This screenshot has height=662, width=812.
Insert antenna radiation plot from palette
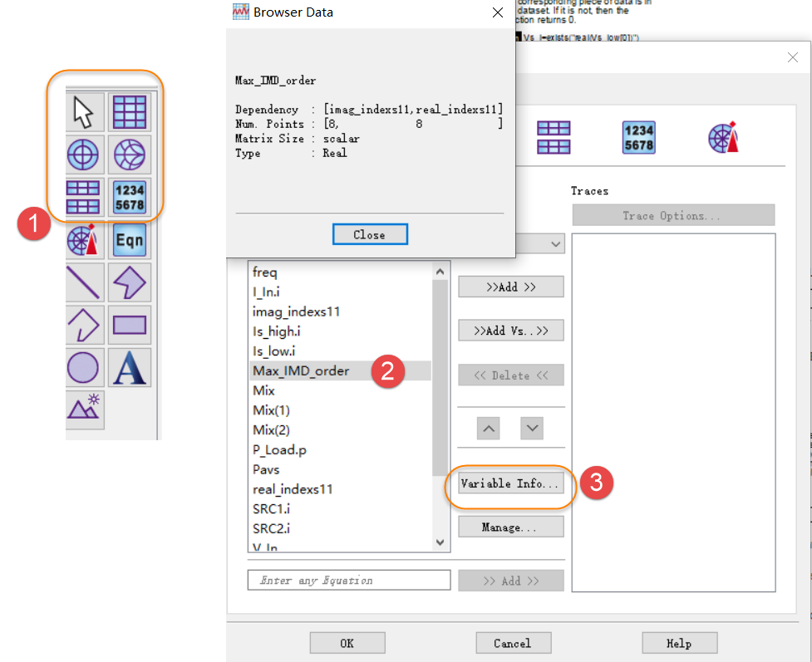[83, 240]
